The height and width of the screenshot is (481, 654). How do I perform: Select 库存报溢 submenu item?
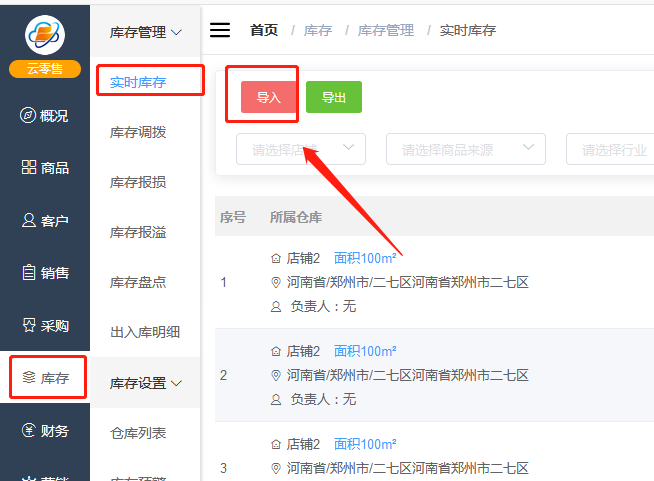click(x=138, y=232)
